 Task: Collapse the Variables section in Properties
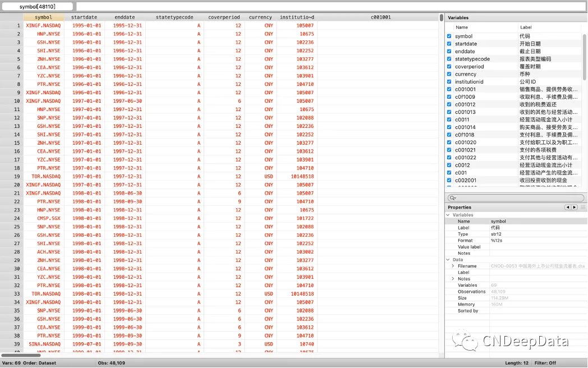448,215
